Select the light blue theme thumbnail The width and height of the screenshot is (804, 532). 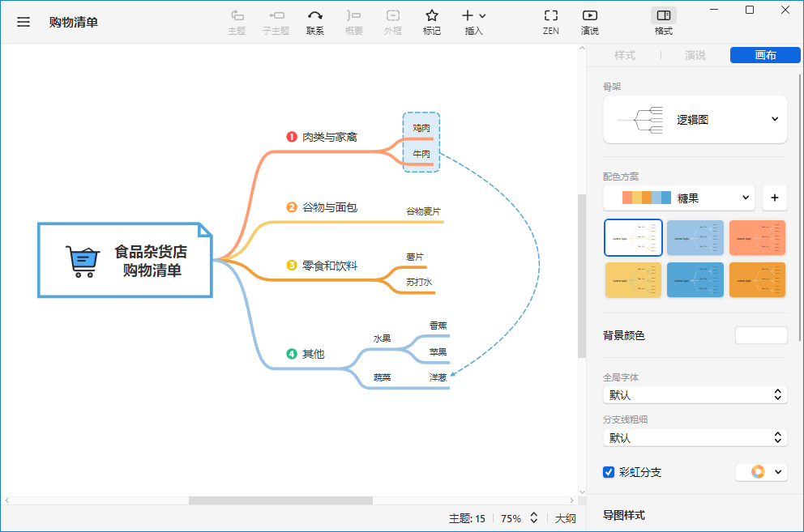[x=695, y=238]
